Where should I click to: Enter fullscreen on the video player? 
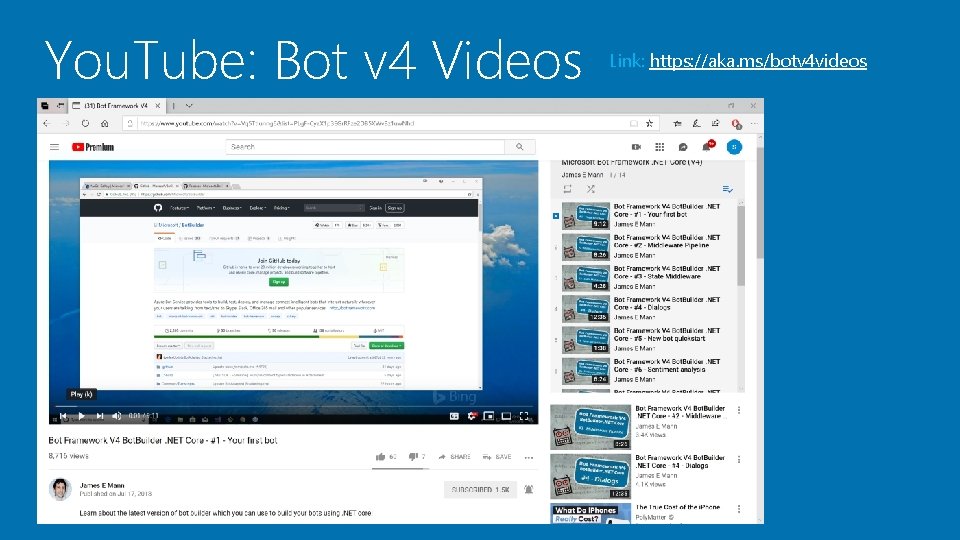[x=524, y=416]
